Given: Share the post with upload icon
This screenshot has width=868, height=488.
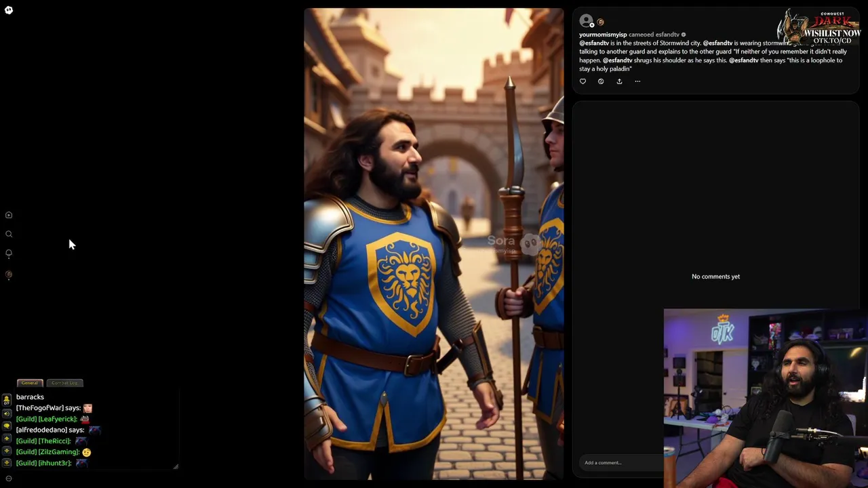Looking at the screenshot, I should coord(619,81).
